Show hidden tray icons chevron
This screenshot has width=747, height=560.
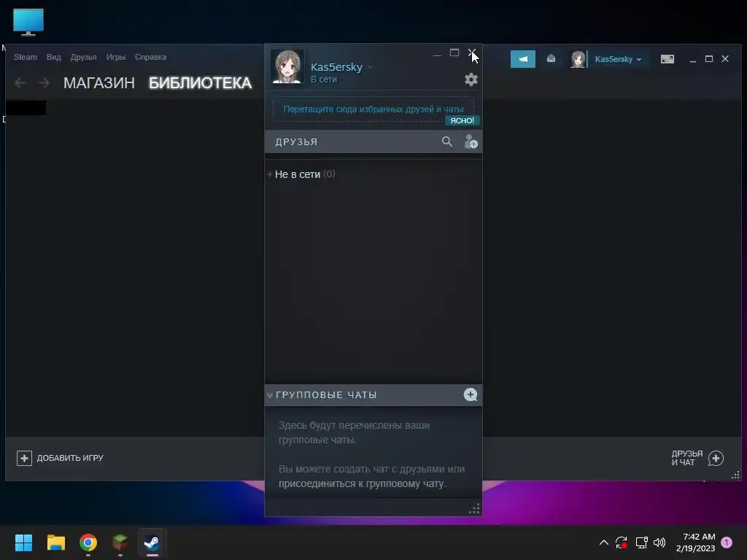pyautogui.click(x=603, y=542)
